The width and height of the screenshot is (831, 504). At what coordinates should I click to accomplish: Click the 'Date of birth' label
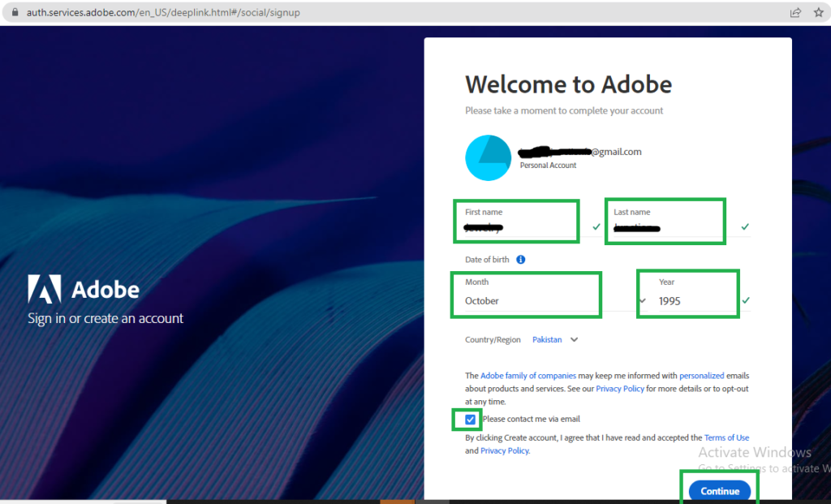(x=487, y=260)
